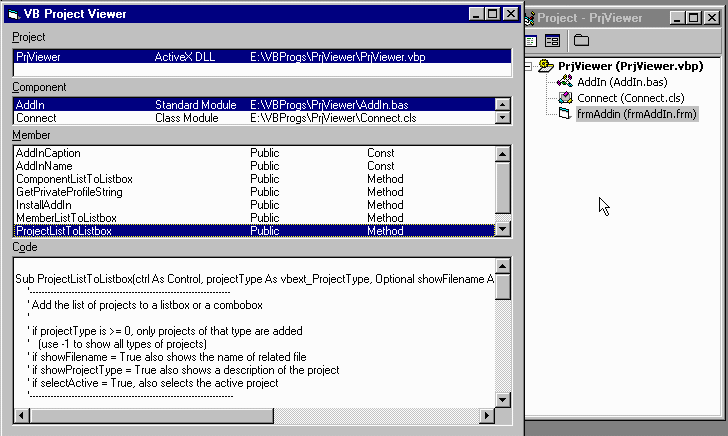Click Code box vertical scroll up arrow
Viewport: 728px width, 436px height.
pyautogui.click(x=503, y=266)
